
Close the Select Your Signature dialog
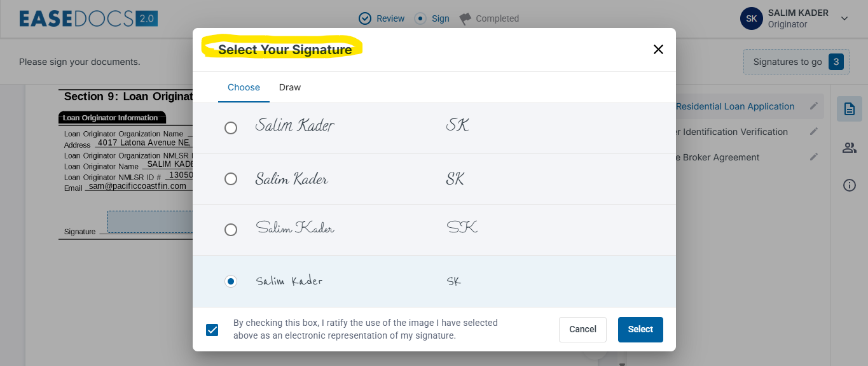(x=658, y=50)
